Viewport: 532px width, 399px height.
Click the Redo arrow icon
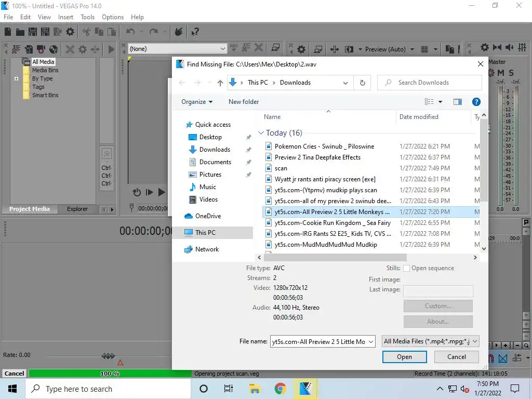pos(154,32)
